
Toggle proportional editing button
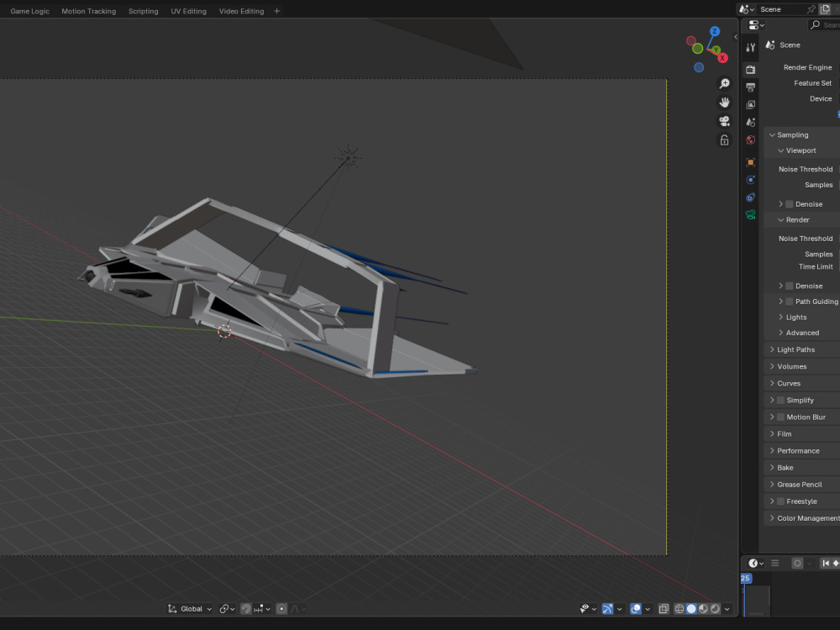point(281,608)
